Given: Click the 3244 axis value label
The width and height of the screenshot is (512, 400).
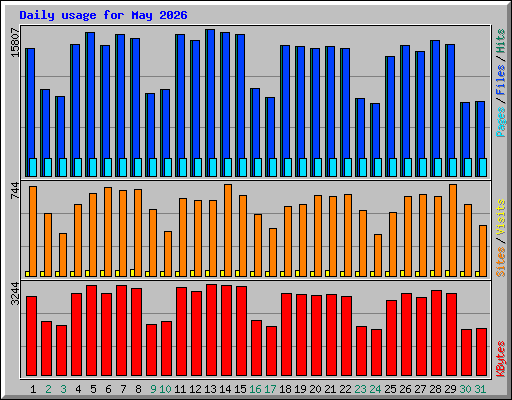Looking at the screenshot, I should 15,293.
